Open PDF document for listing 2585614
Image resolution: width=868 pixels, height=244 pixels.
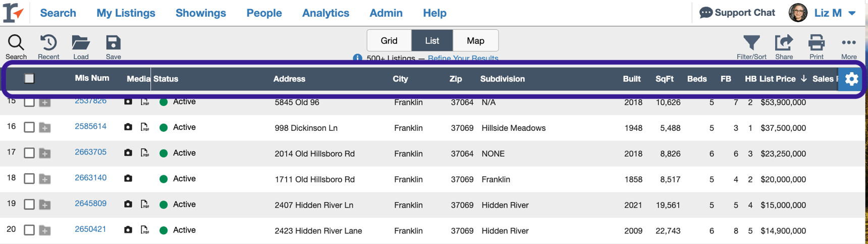pos(145,127)
